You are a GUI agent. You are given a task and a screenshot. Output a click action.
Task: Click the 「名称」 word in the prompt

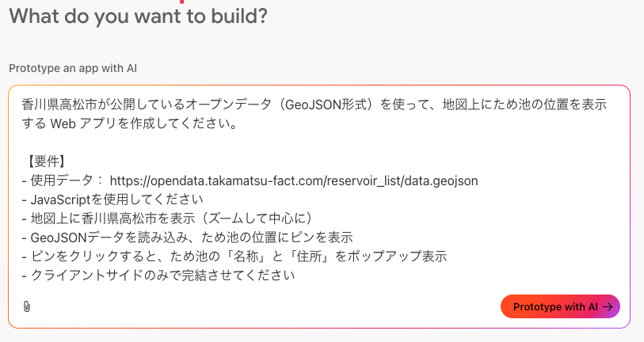246,256
